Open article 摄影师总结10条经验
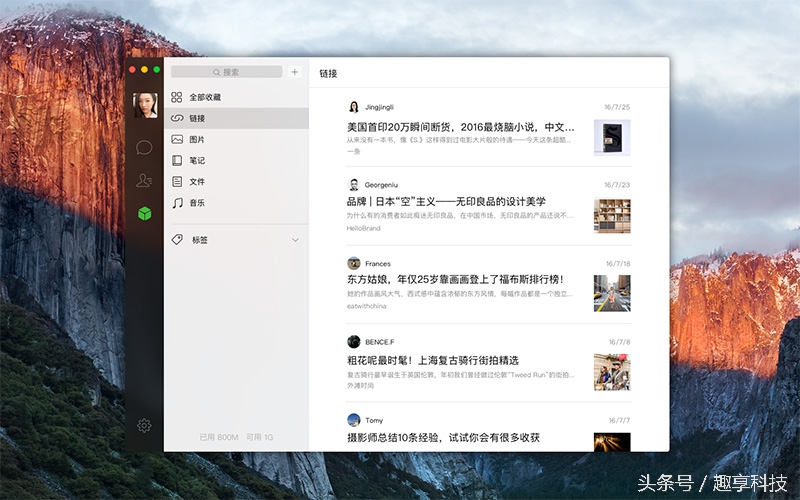 tap(443, 438)
